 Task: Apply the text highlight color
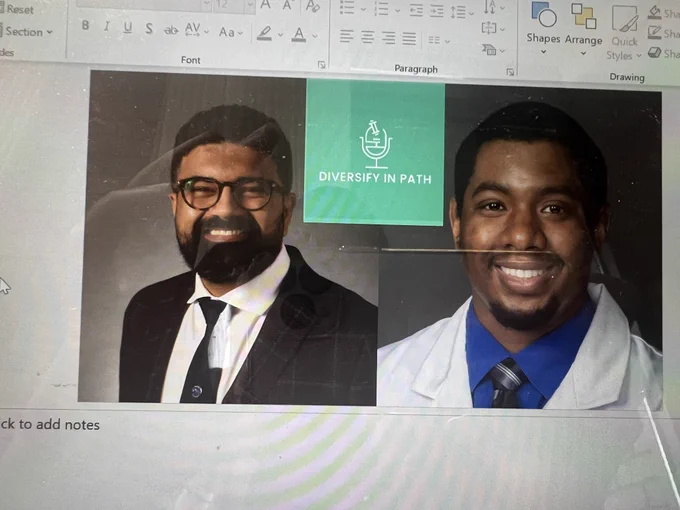pos(264,33)
